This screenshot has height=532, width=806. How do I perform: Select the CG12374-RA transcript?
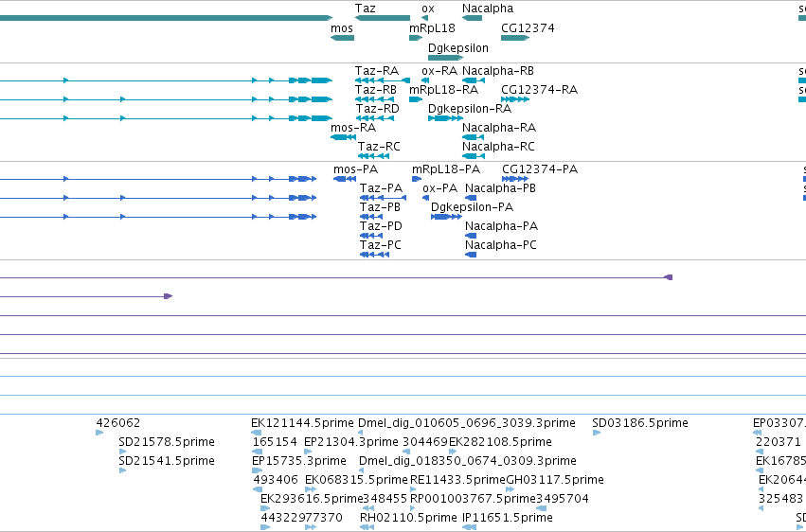(x=539, y=90)
